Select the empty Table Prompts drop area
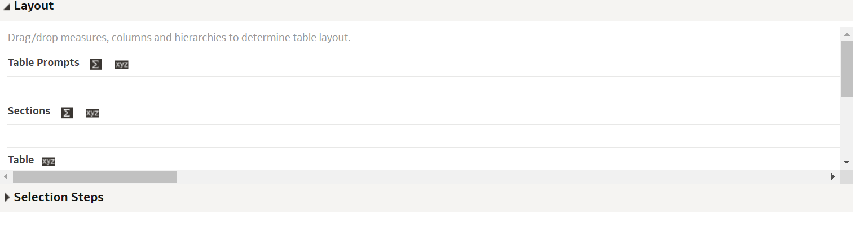868x227 pixels. [424, 87]
